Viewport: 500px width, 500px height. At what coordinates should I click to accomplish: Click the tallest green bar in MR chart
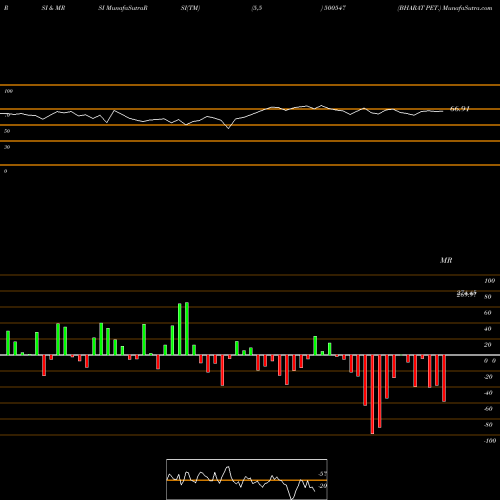[x=187, y=329]
